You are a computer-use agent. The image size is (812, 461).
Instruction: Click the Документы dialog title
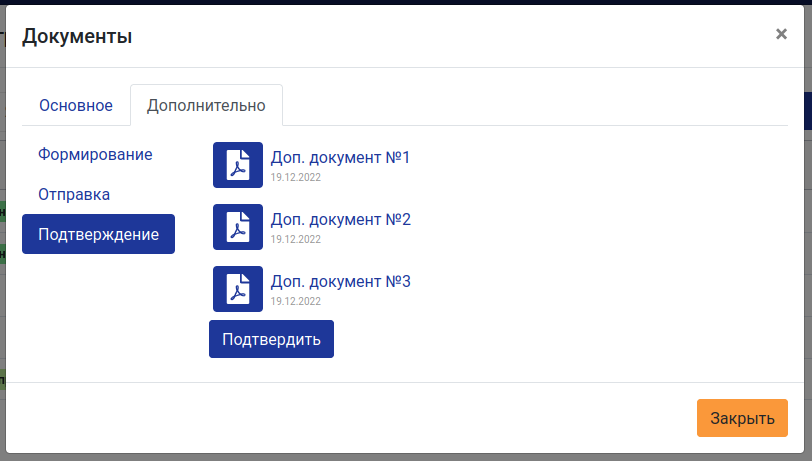pos(77,36)
